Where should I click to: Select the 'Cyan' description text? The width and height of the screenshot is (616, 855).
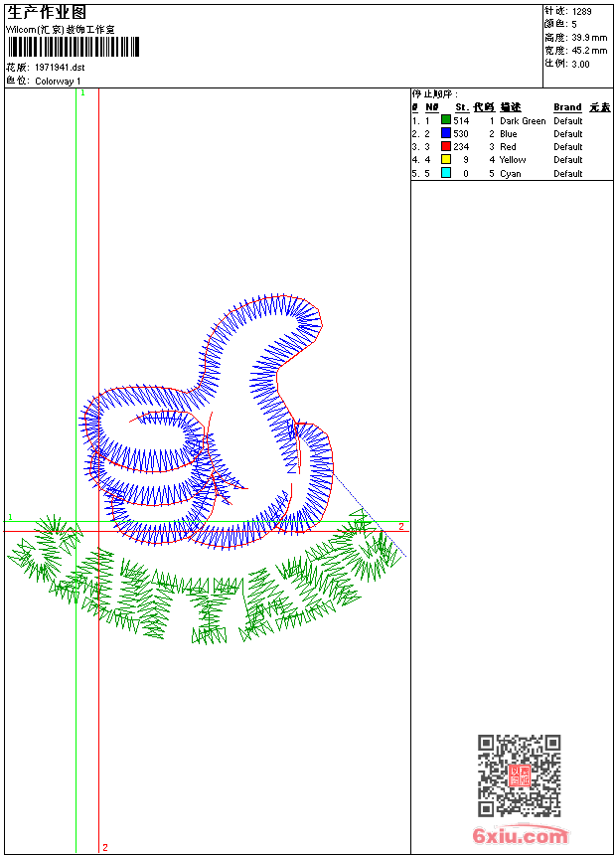point(511,173)
